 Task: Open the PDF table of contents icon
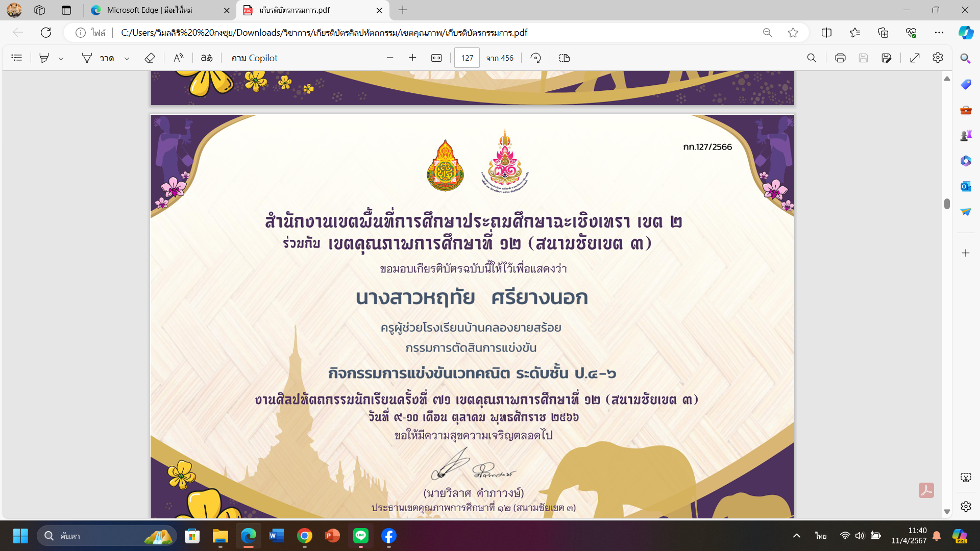[17, 58]
